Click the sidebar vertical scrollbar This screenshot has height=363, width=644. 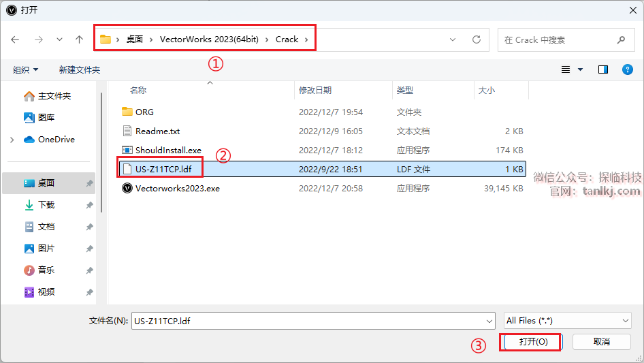(101, 152)
